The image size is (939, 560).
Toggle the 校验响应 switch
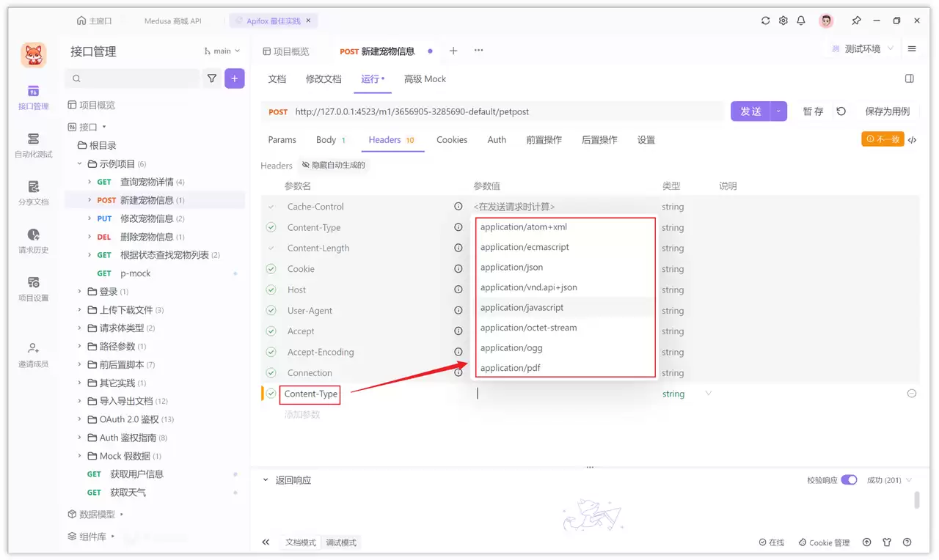849,480
